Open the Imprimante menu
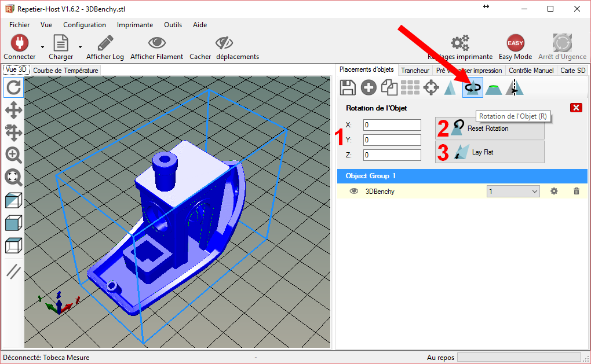This screenshot has height=364, width=591. (134, 25)
